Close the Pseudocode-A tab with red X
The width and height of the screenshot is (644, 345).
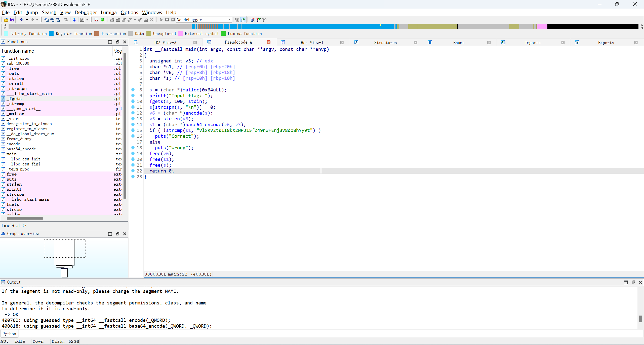pyautogui.click(x=269, y=42)
